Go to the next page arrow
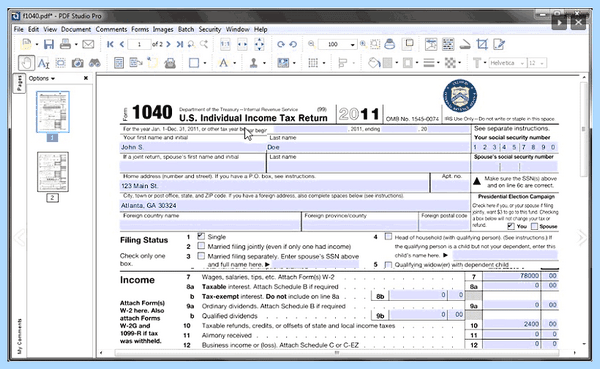 168,44
